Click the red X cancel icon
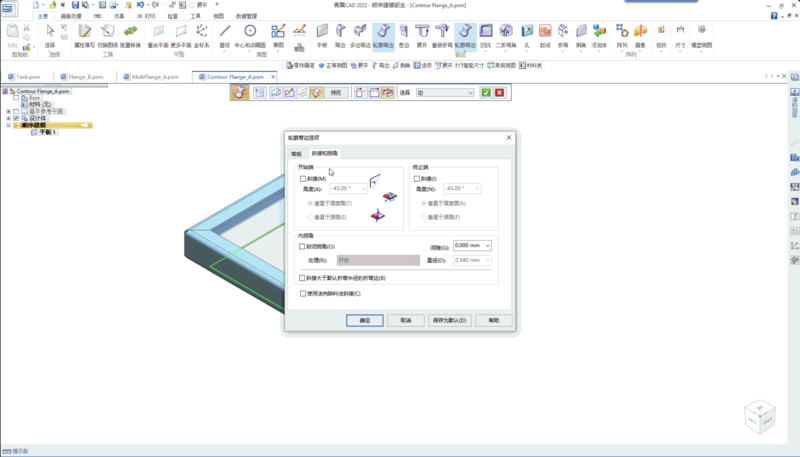This screenshot has width=800, height=457. pos(499,92)
